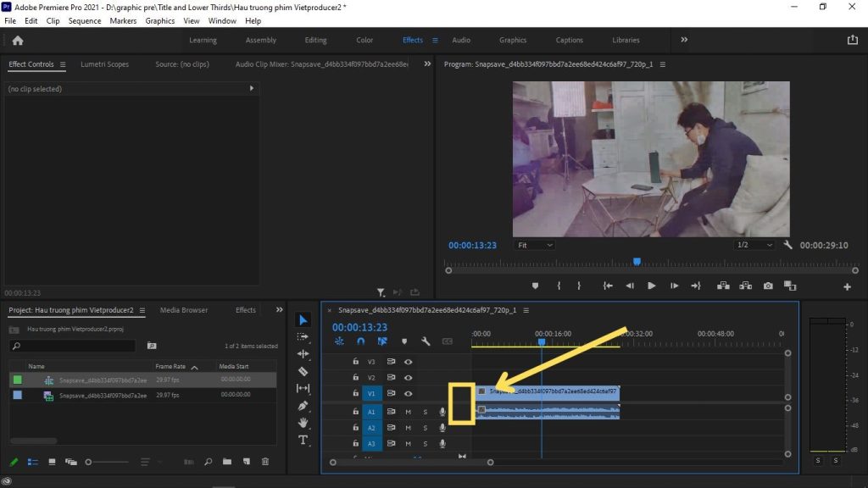Open the Media Browser panel tab
Screen dimensions: 868x488
click(x=184, y=310)
